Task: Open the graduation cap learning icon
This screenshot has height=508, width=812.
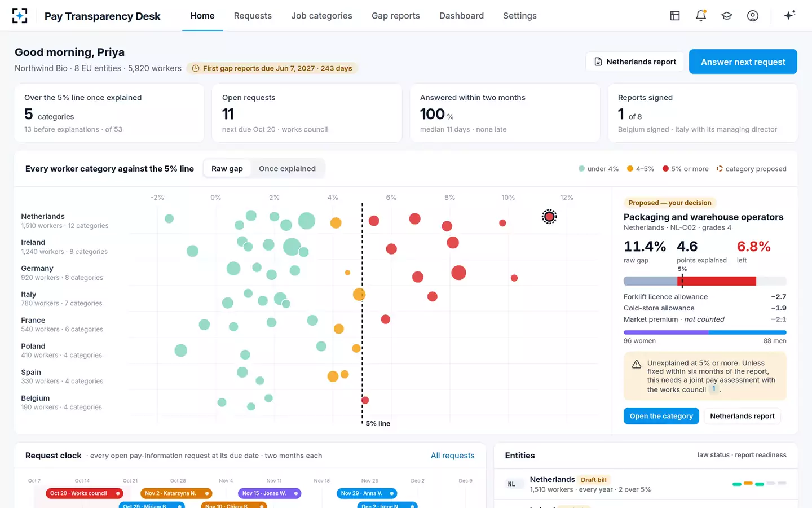Action: (x=726, y=16)
